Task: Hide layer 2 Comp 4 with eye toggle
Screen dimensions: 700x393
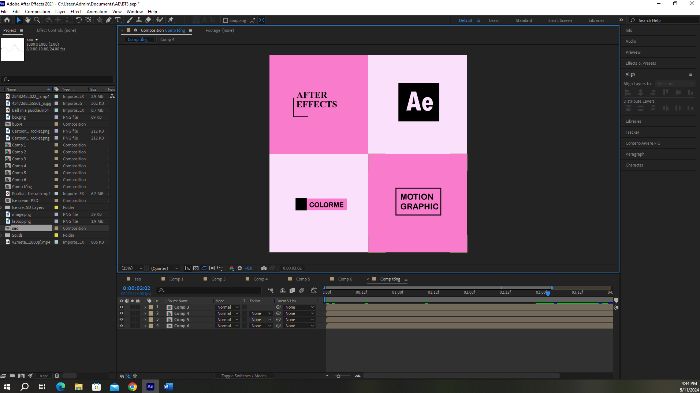Action: (x=121, y=314)
